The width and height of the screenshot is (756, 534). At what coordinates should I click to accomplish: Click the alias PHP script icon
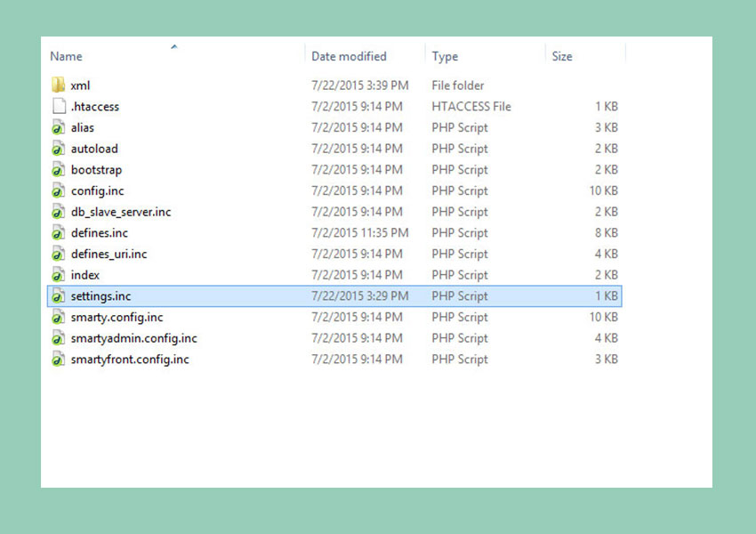(x=59, y=128)
